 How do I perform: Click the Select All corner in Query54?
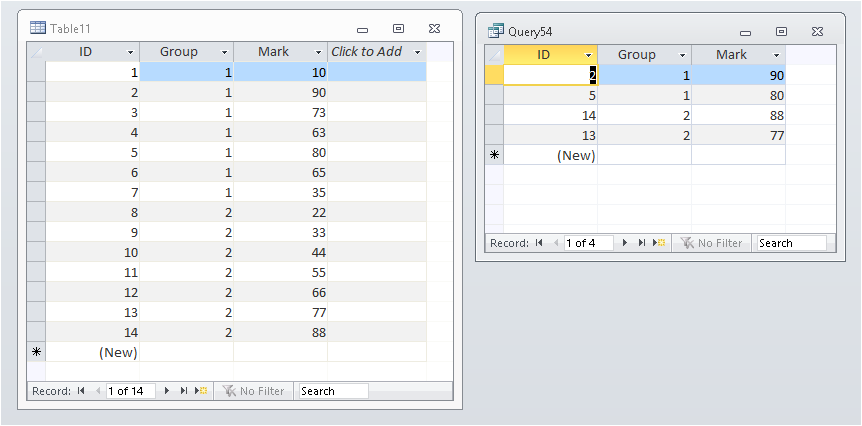494,55
